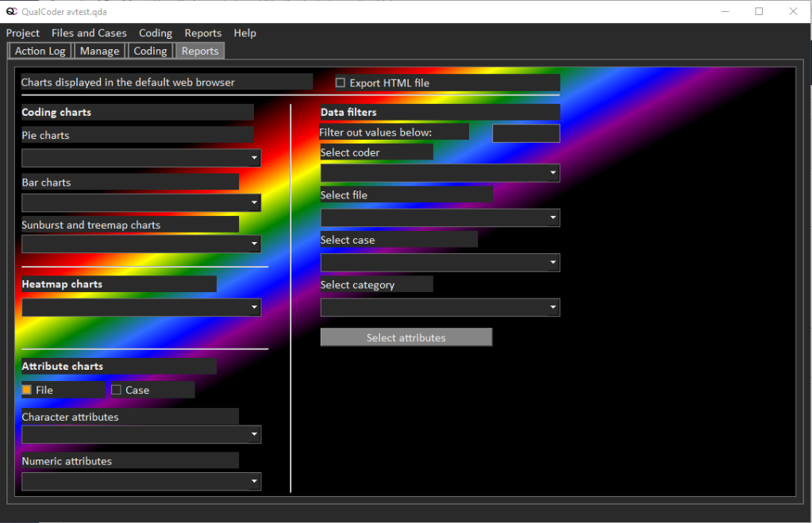Open the Pie charts dropdown
The width and height of the screenshot is (812, 523).
(x=141, y=158)
